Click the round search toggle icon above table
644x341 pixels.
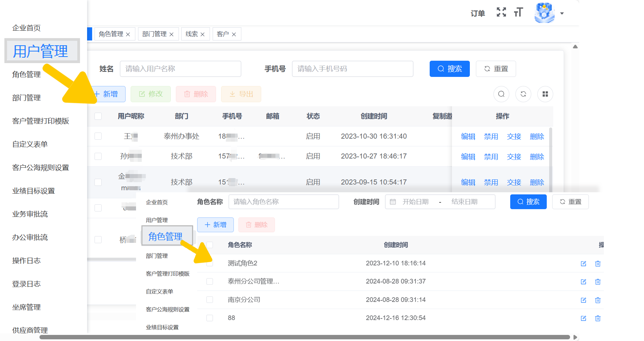[501, 94]
